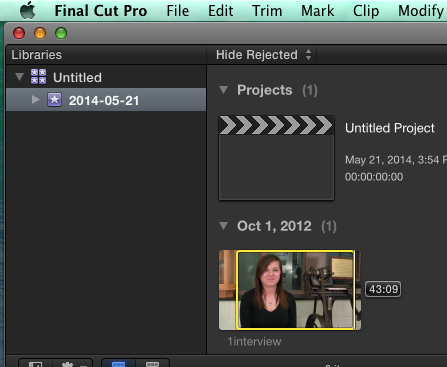Switch to list view mode
Viewport: 447px width, 367px height.
(x=152, y=363)
